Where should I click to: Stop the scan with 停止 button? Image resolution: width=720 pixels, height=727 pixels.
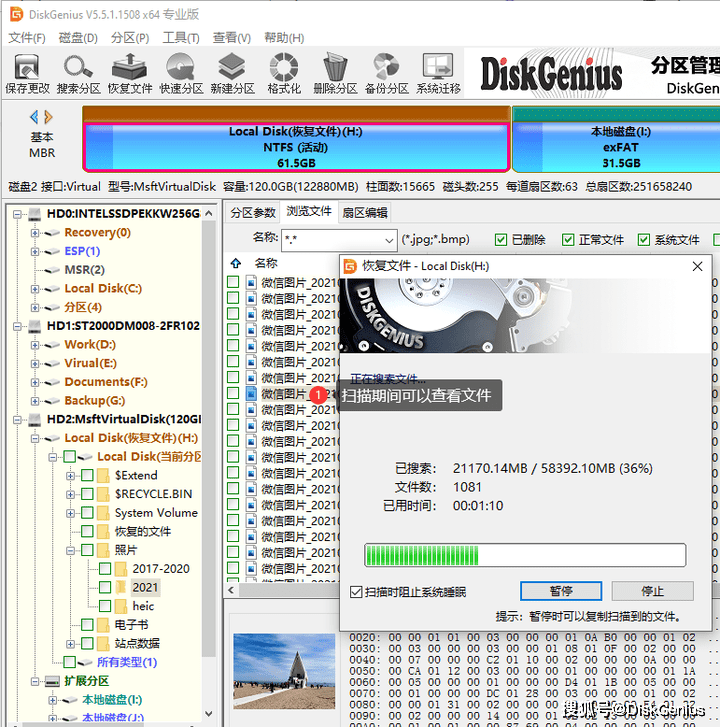652,591
